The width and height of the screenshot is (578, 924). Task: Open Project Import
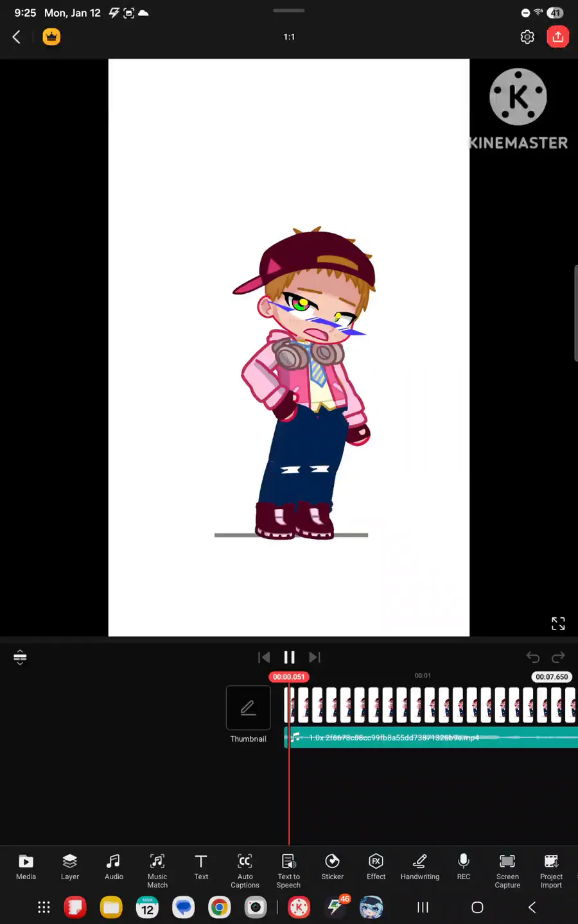pos(551,871)
